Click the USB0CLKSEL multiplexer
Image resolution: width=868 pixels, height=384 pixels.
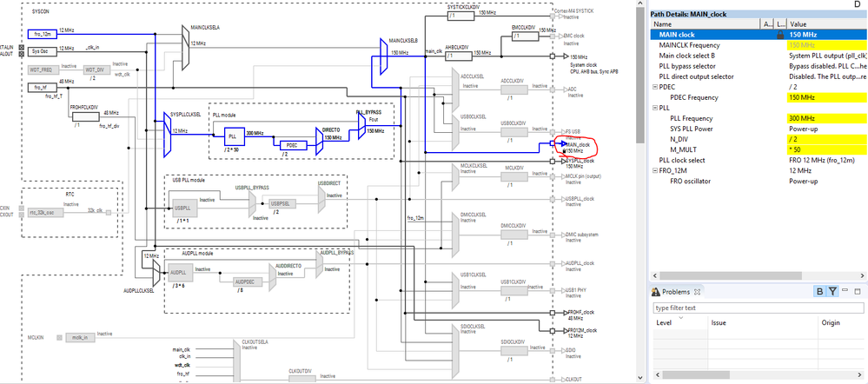click(x=456, y=131)
